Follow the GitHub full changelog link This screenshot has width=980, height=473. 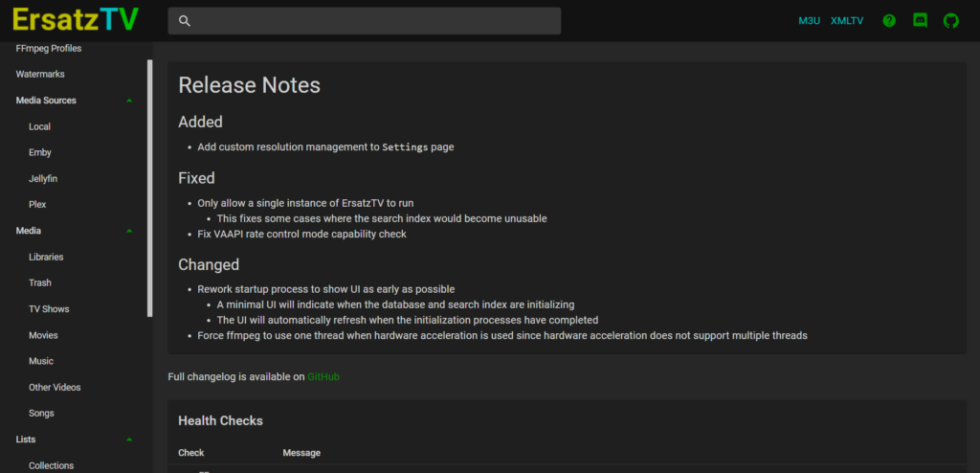(323, 376)
